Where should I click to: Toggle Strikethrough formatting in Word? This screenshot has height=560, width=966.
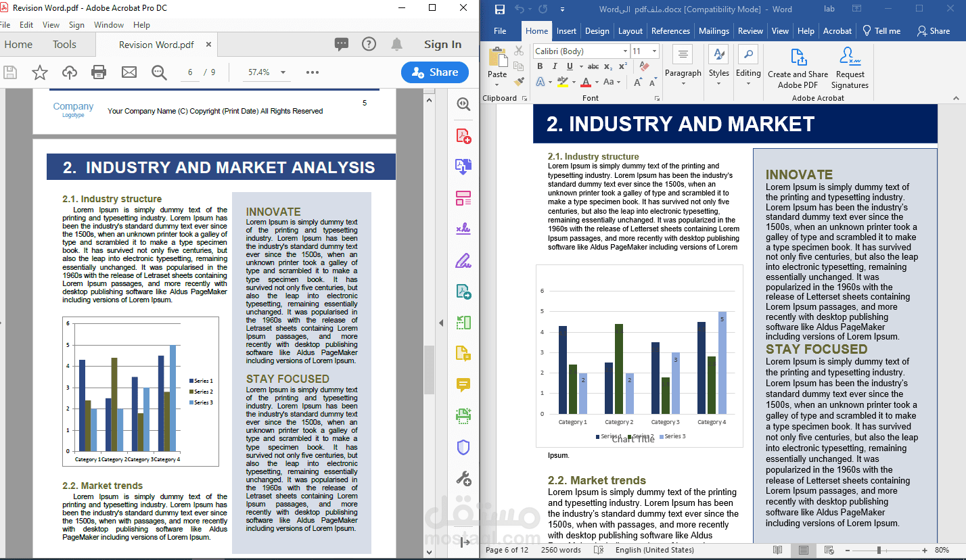593,66
